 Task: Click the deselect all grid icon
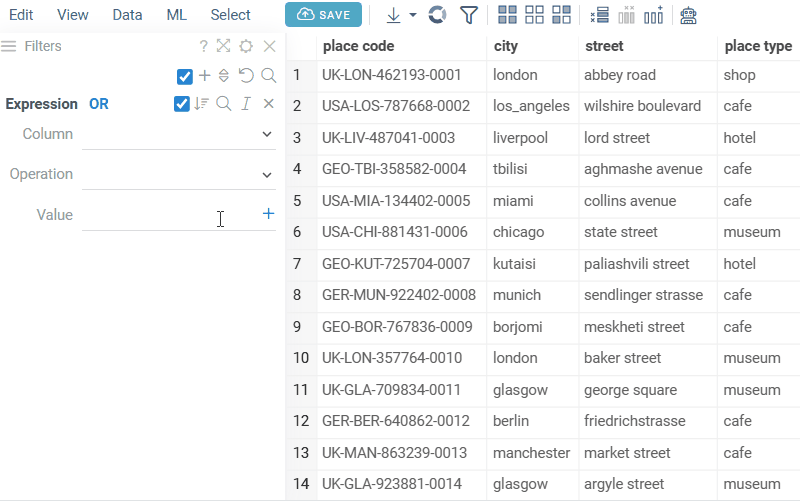(534, 15)
